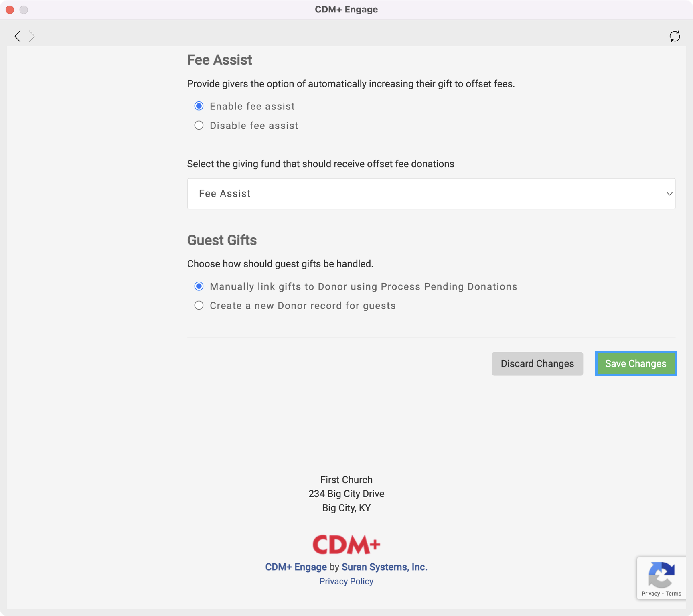
Task: Reload the page with the refresh icon
Action: (x=675, y=36)
